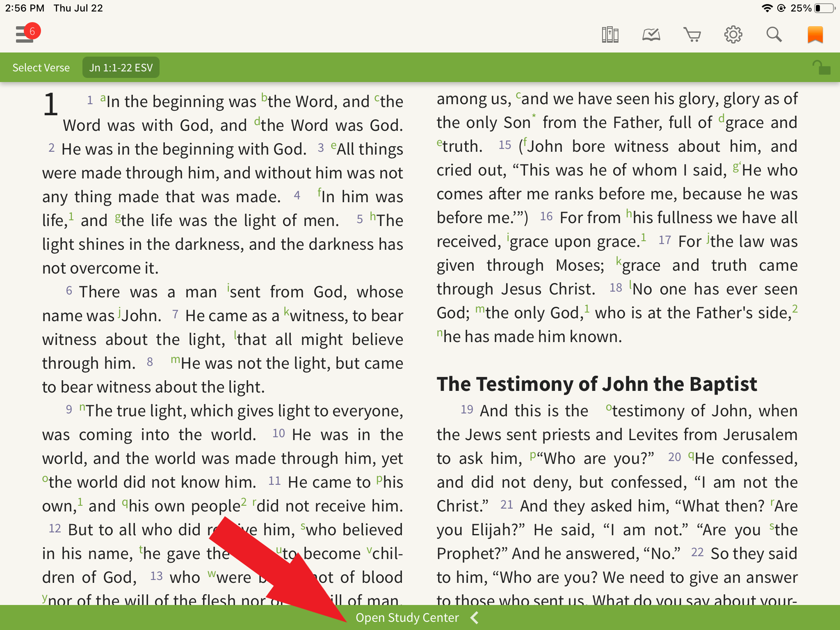Image resolution: width=840 pixels, height=630 pixels.
Task: Select verse number 9
Action: pos(69,409)
